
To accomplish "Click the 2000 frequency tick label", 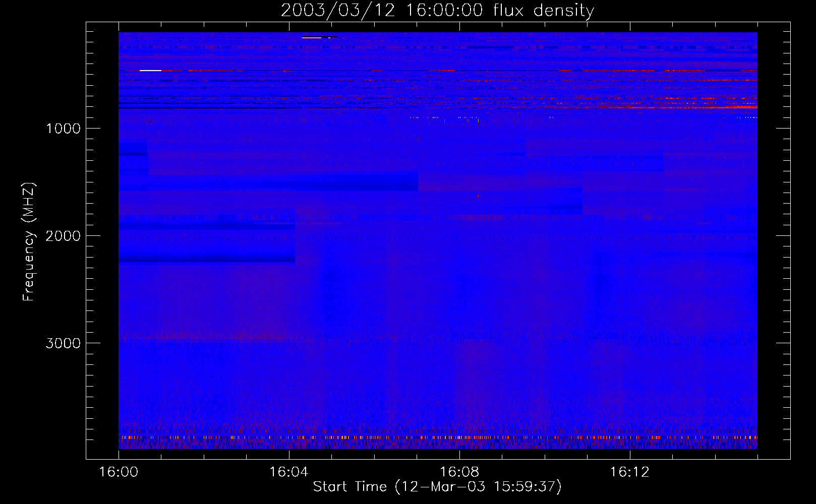I will click(x=63, y=236).
